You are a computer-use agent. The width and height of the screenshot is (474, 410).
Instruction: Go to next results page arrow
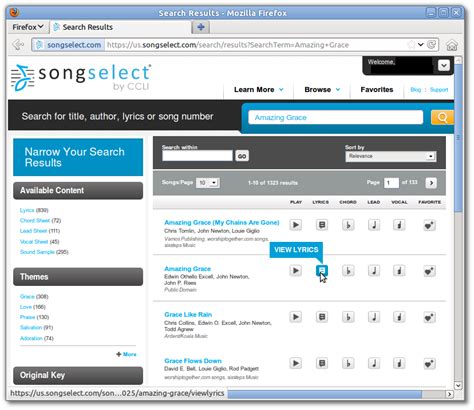pyautogui.click(x=431, y=183)
